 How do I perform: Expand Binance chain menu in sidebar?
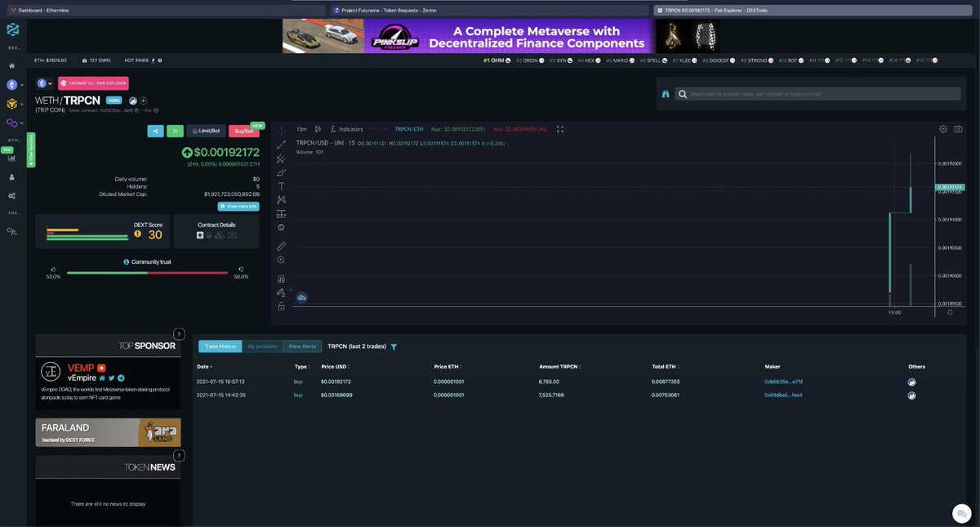pos(15,104)
